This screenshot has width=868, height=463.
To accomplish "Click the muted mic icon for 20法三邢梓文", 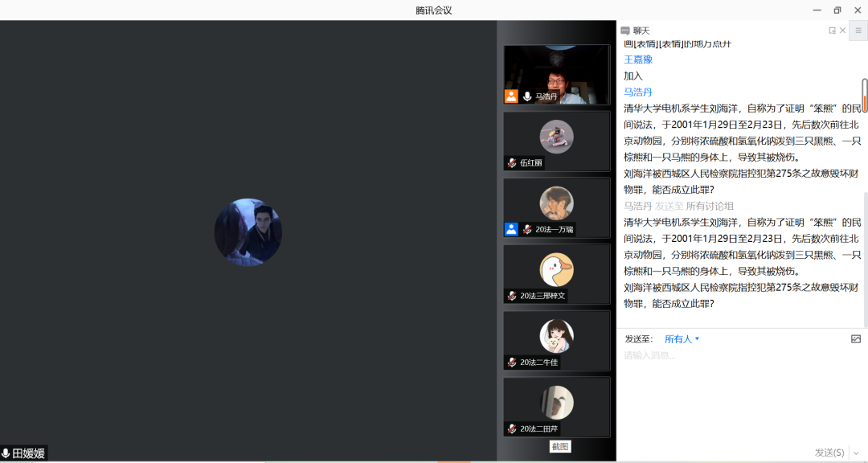I will tap(512, 296).
